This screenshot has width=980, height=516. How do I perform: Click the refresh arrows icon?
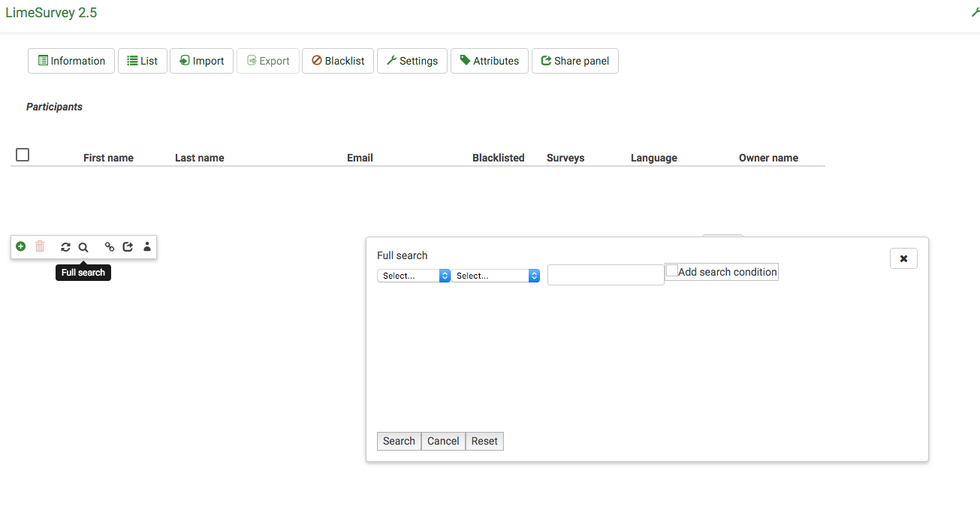pos(65,247)
